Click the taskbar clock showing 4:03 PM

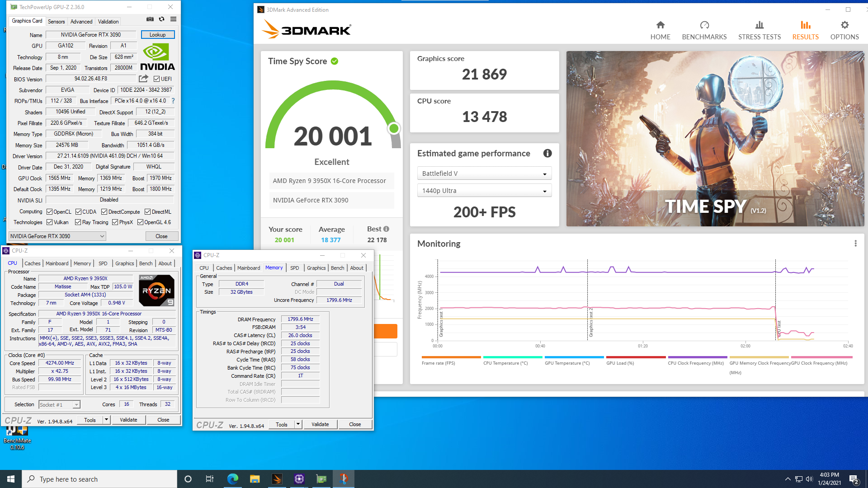[829, 479]
